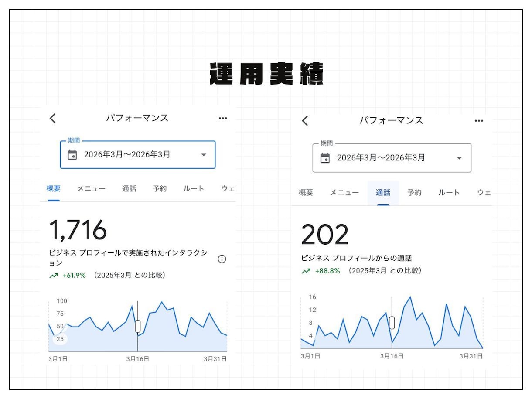Click 3月16日 label on interactions chart
532x399 pixels.
coord(138,359)
